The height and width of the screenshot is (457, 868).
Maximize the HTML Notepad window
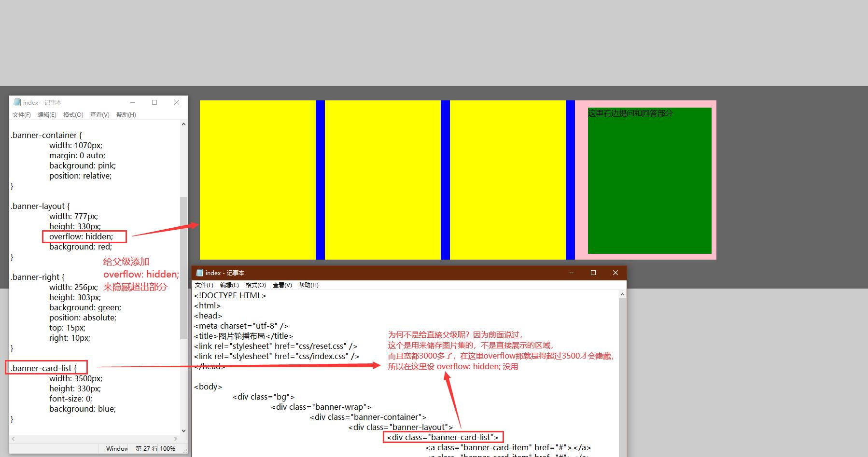click(x=593, y=273)
